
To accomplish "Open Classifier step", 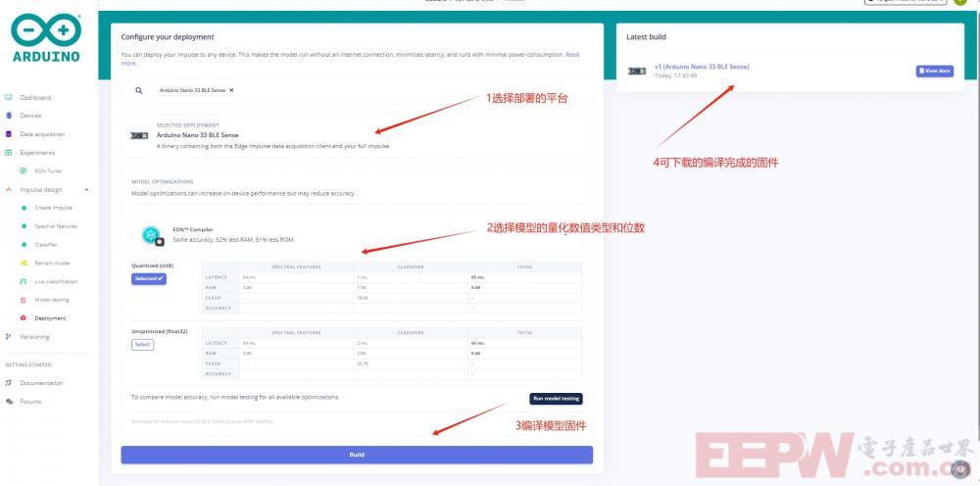I will point(46,244).
